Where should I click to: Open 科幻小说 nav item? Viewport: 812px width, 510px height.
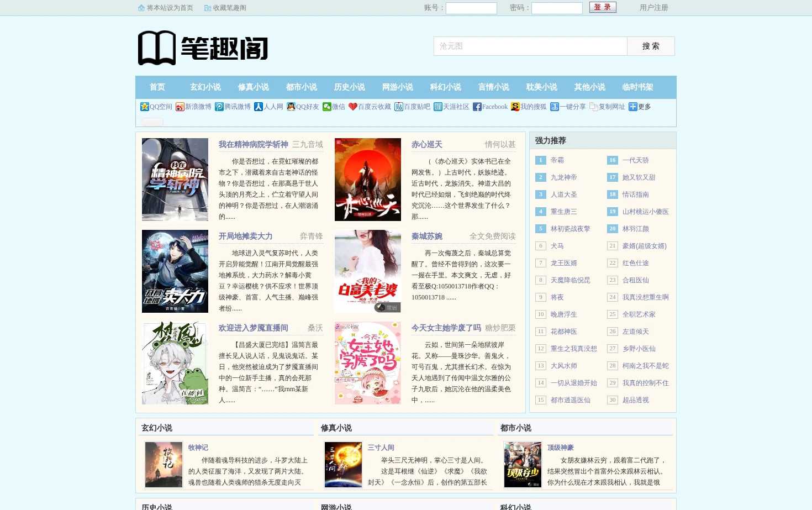pos(446,87)
